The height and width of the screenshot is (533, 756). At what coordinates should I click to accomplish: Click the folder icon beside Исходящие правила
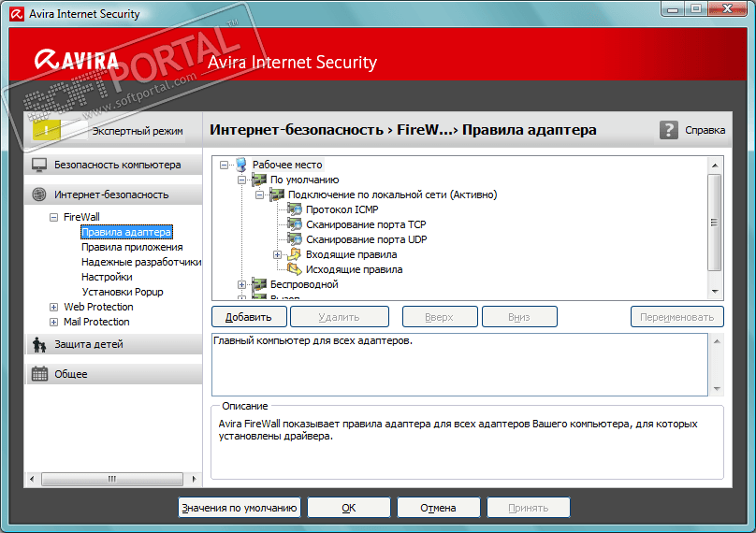295,269
